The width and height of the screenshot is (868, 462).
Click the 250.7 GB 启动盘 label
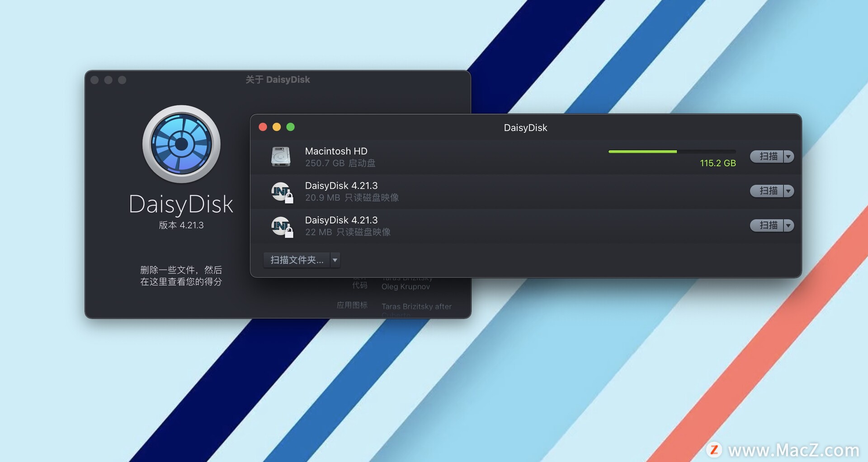(x=340, y=163)
